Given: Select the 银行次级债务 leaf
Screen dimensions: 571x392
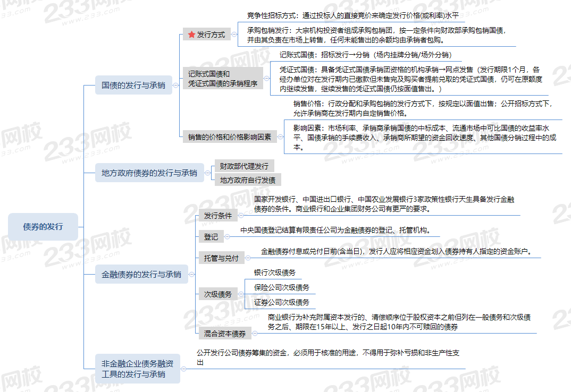Looking at the screenshot, I should point(274,272).
